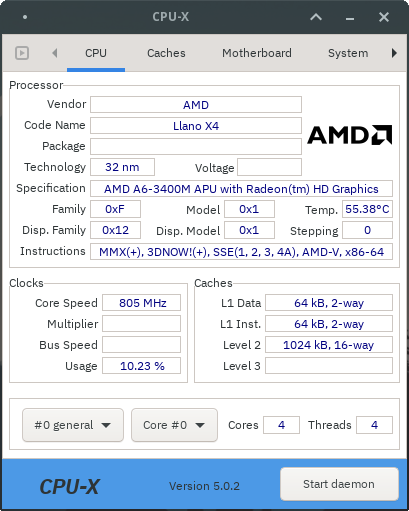Image resolution: width=409 pixels, height=511 pixels.
Task: Click the L1 Data cache value
Action: coord(329,303)
